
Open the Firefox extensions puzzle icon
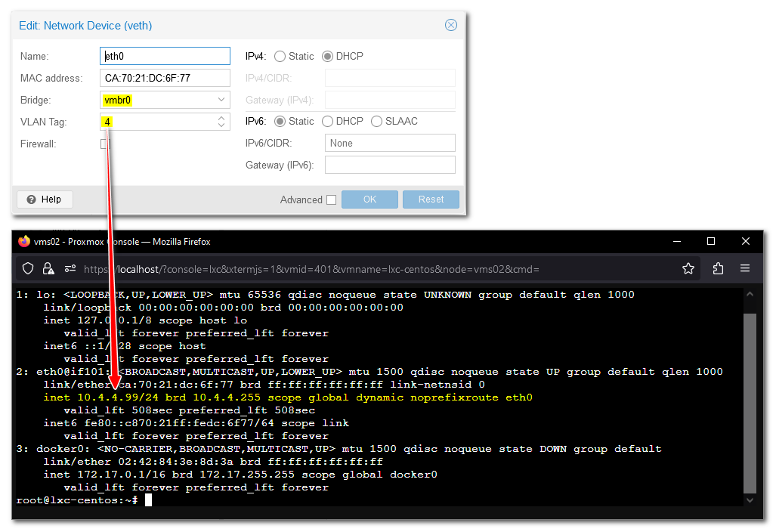[718, 268]
